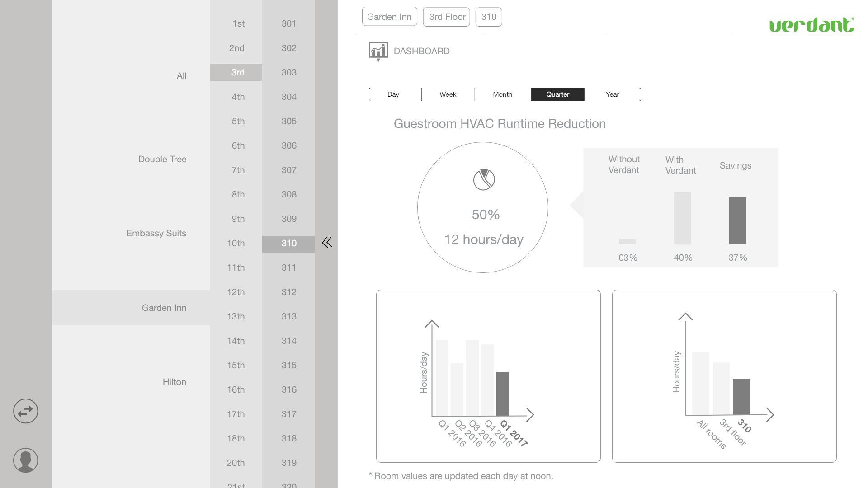Collapse panel with double chevron arrows

[x=327, y=243]
